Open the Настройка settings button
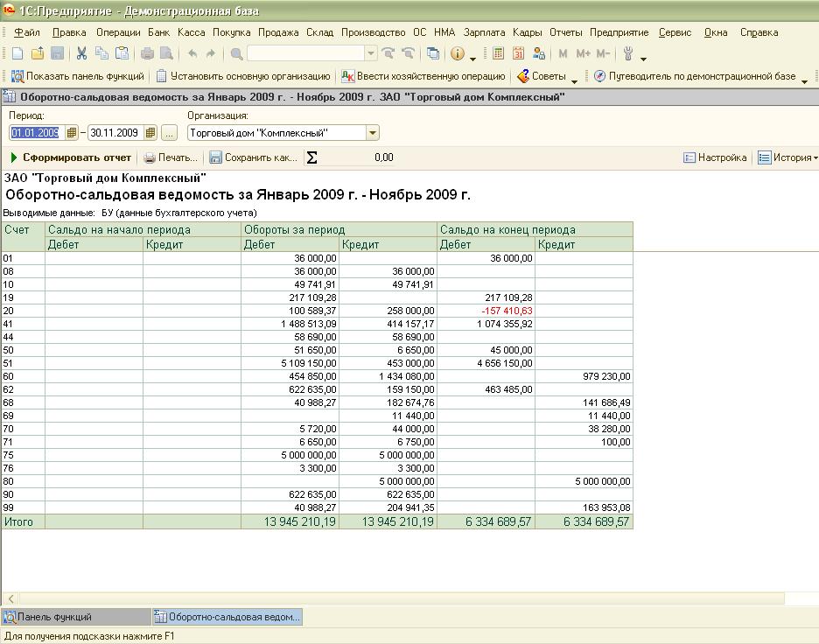819x644 pixels. (715, 157)
